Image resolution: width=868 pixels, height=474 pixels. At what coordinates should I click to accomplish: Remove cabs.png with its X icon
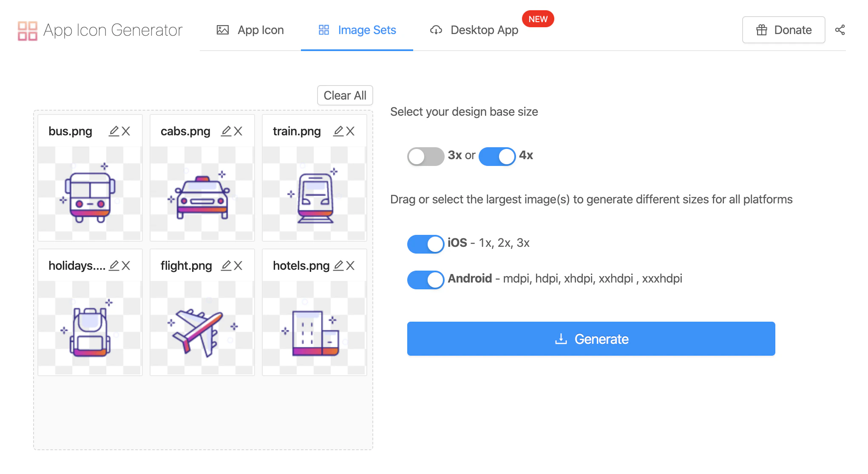(x=238, y=131)
